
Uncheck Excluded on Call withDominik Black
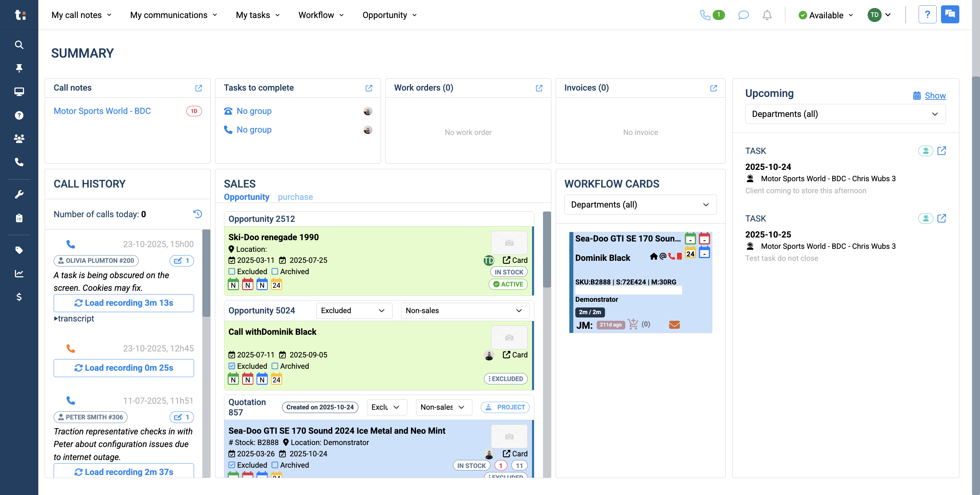(x=232, y=366)
